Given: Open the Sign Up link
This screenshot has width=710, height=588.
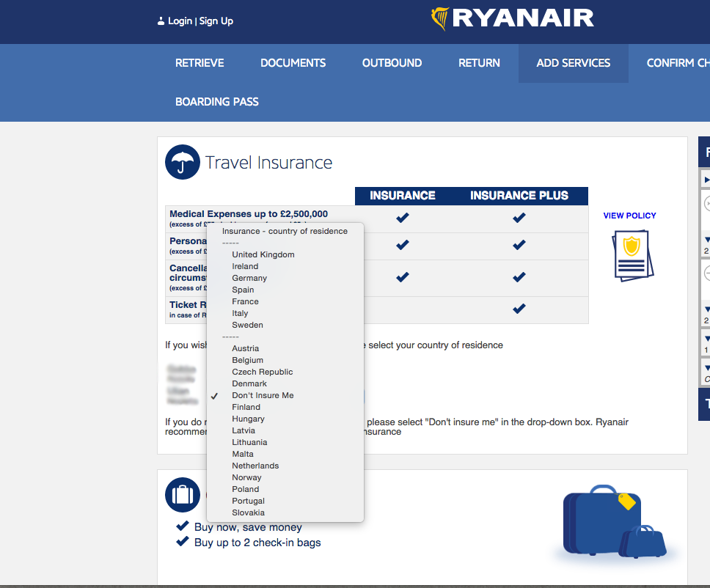Looking at the screenshot, I should click(216, 21).
